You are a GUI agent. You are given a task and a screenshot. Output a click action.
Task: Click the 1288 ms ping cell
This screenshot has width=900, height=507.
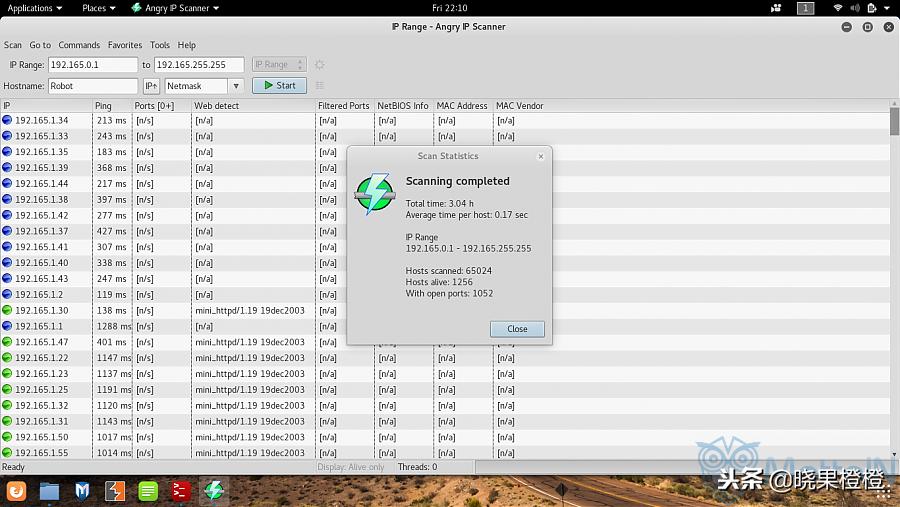(112, 326)
